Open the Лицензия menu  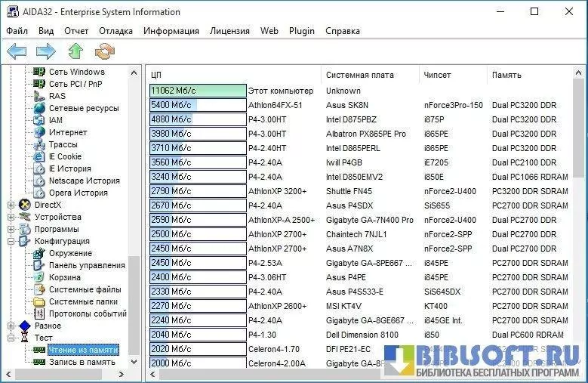click(x=229, y=31)
